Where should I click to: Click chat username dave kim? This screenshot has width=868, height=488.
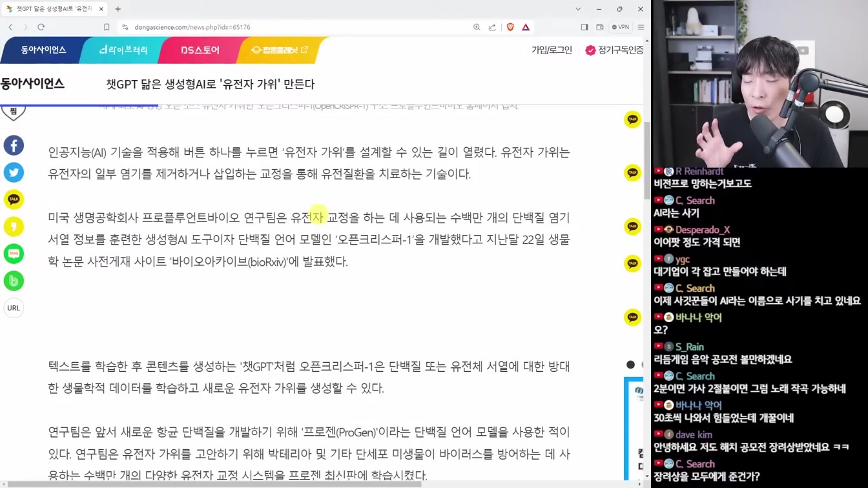pyautogui.click(x=694, y=434)
